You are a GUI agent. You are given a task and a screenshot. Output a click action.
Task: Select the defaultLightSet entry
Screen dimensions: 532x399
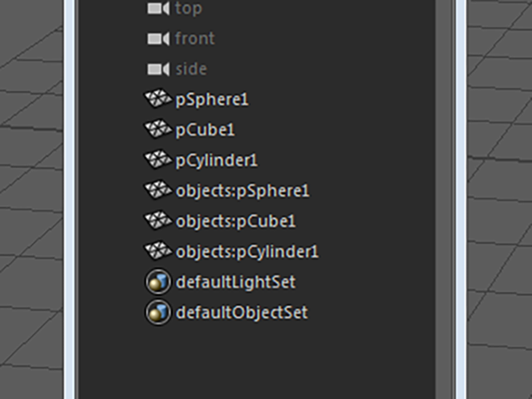pyautogui.click(x=235, y=283)
